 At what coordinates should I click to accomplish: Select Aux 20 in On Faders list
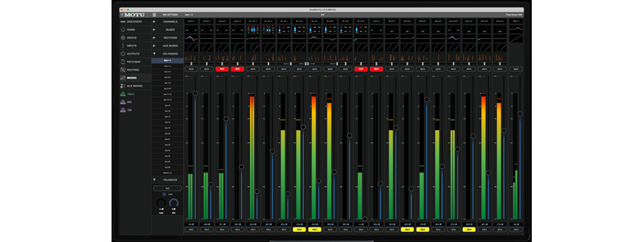pos(167,133)
